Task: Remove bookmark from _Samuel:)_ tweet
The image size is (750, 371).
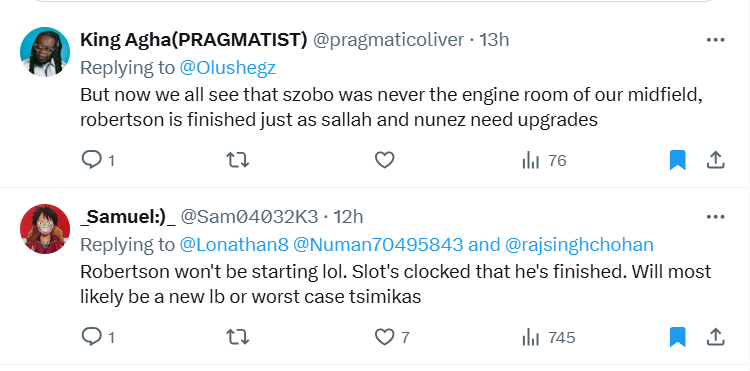Action: click(677, 338)
